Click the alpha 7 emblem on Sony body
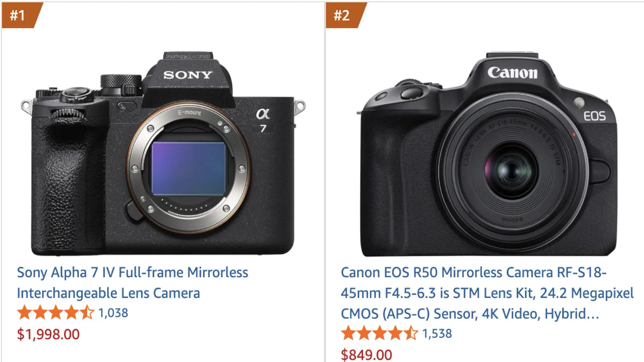This screenshot has width=644, height=362. pyautogui.click(x=263, y=120)
